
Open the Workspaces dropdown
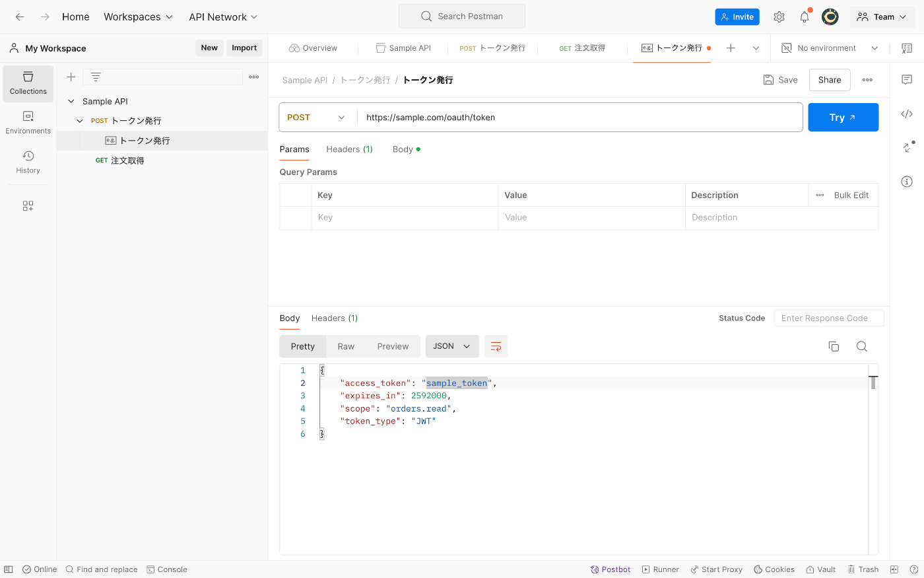click(138, 17)
